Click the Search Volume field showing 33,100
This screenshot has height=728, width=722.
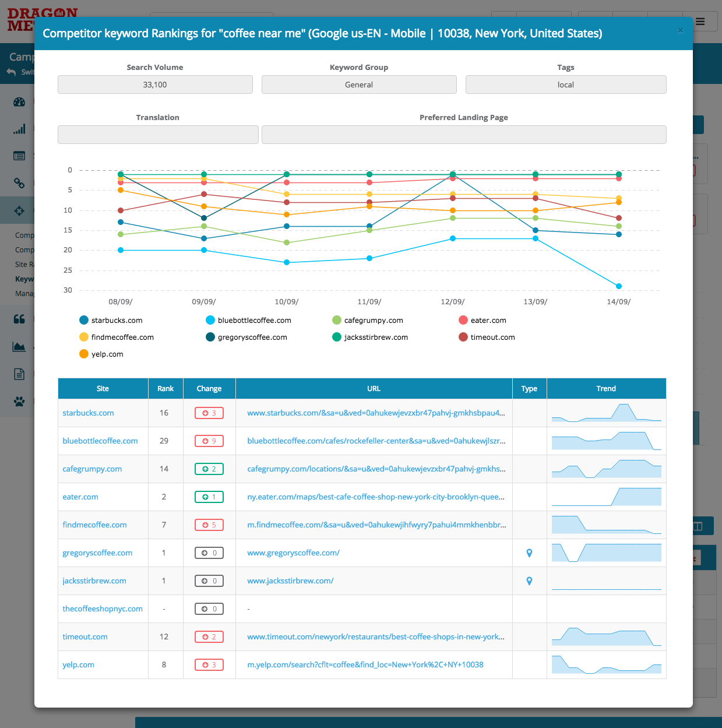point(155,85)
